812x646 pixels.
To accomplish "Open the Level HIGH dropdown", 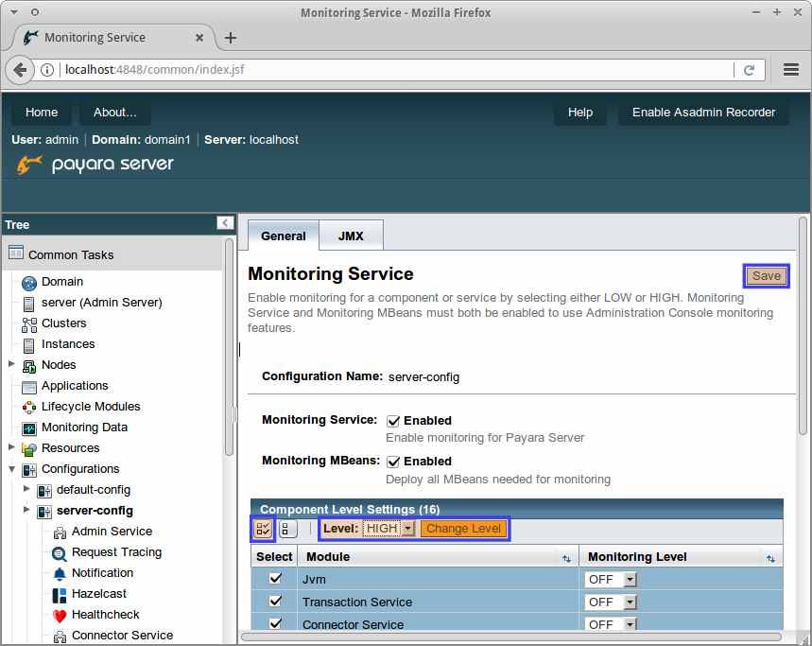I will [389, 529].
